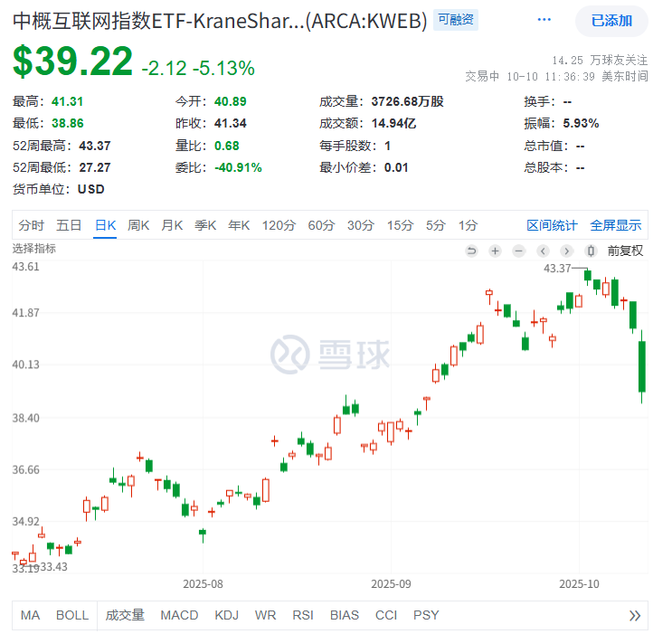Image resolution: width=672 pixels, height=634 pixels.
Task: Show the WR indicator
Action: click(265, 616)
